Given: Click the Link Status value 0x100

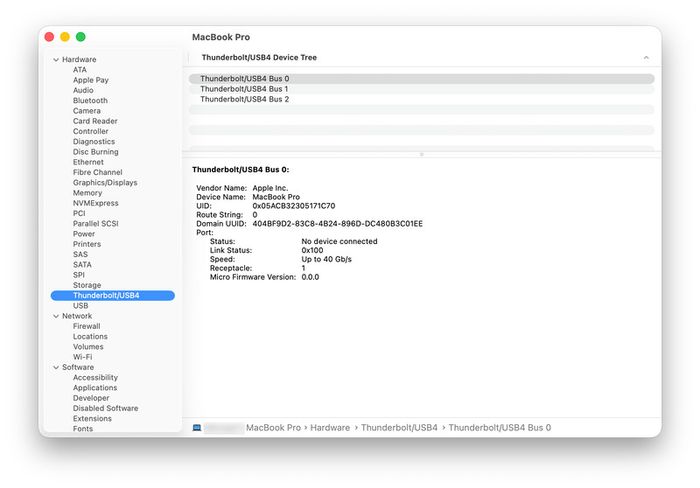Looking at the screenshot, I should tap(312, 250).
